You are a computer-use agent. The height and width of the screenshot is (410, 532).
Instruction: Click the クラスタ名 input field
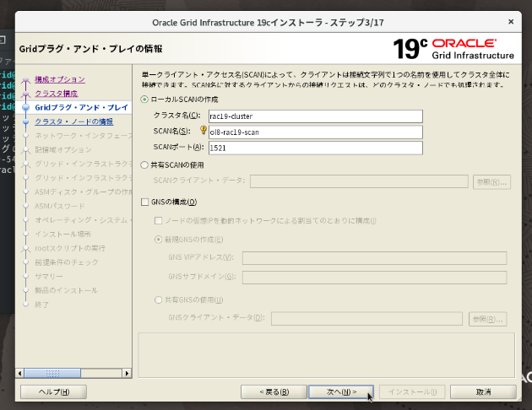pos(316,116)
